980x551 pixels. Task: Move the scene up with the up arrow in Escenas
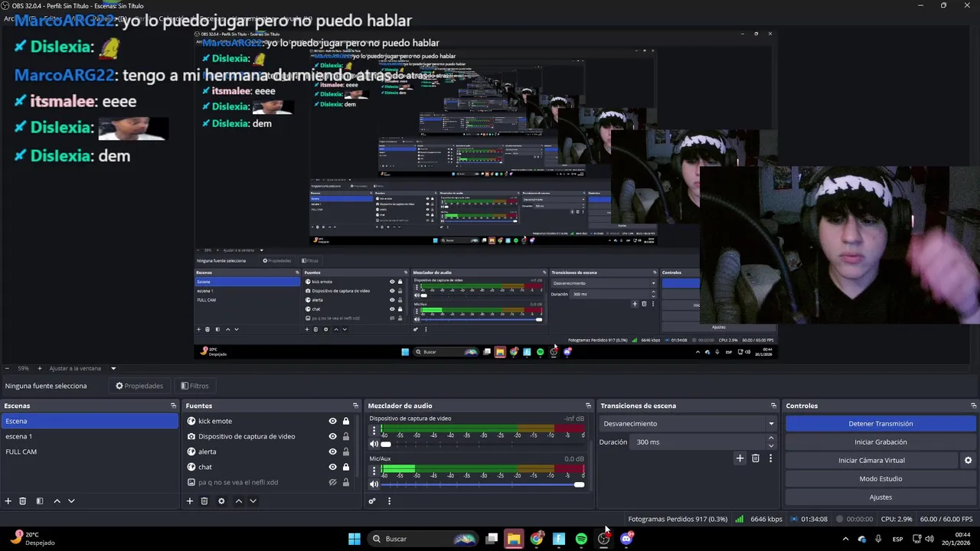(57, 501)
